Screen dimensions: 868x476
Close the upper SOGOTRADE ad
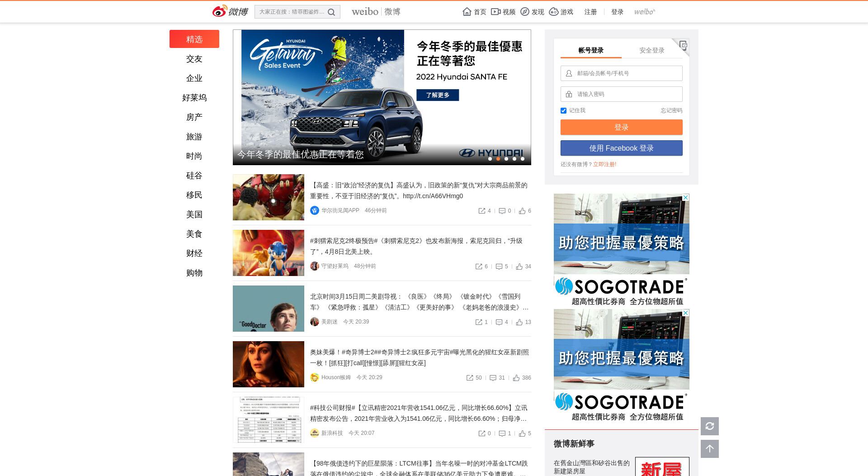pos(686,197)
